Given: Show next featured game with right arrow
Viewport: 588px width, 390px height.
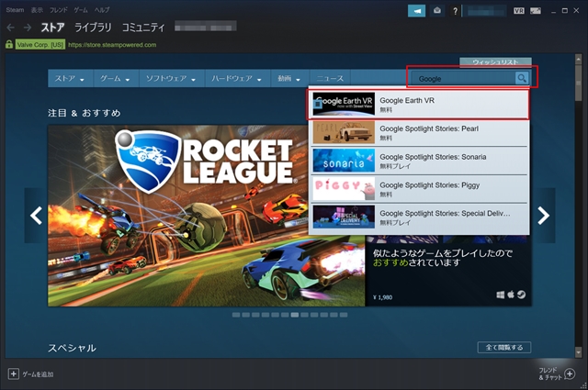Looking at the screenshot, I should (543, 216).
